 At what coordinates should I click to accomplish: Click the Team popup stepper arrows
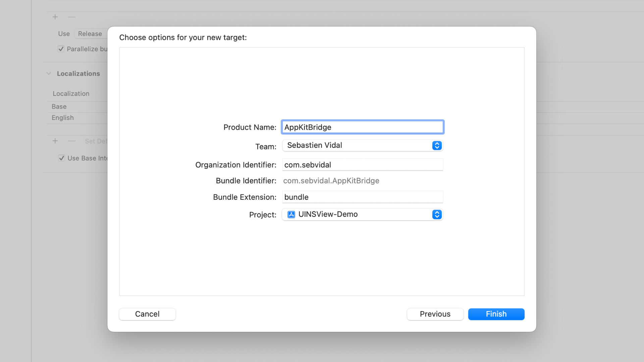pyautogui.click(x=437, y=145)
